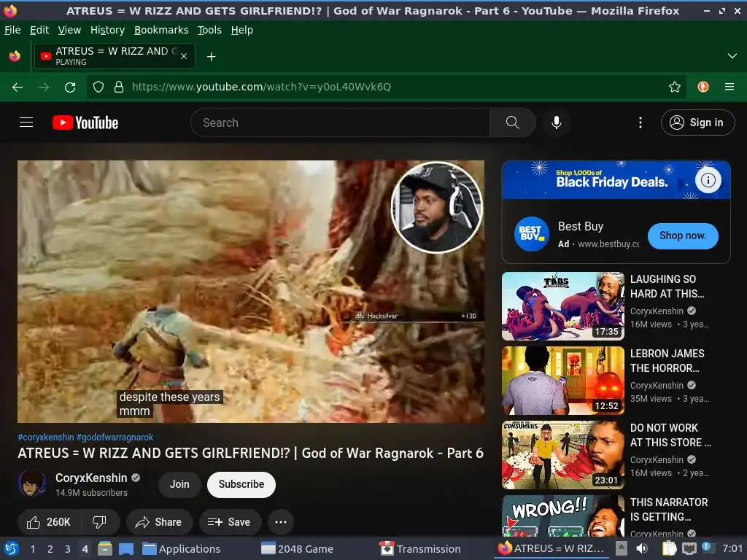
Task: Open ad info icon on Best Buy banner
Action: pos(708,180)
